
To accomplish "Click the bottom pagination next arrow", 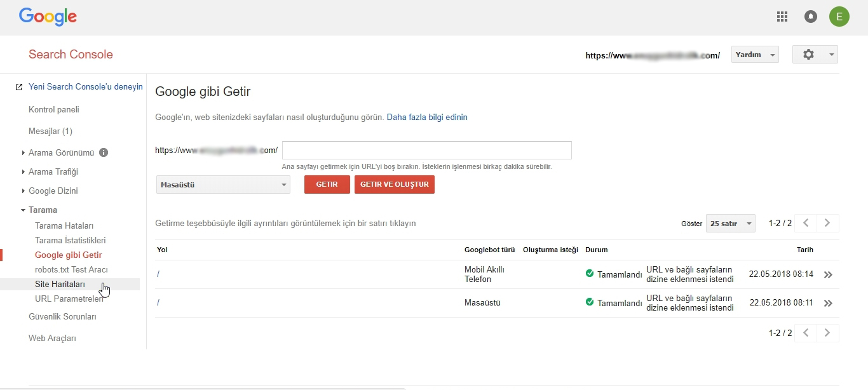I will pos(827,333).
